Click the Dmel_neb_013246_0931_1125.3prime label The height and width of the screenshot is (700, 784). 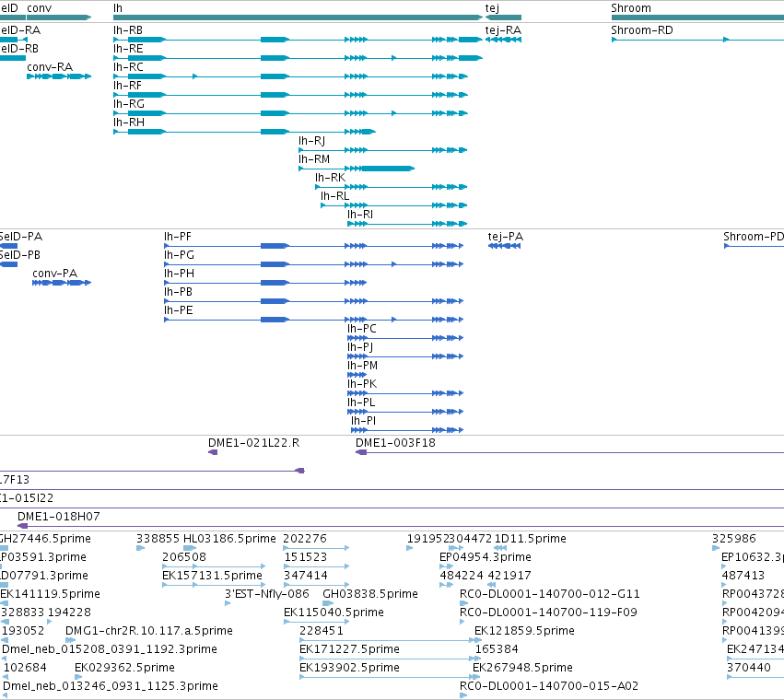[111, 686]
